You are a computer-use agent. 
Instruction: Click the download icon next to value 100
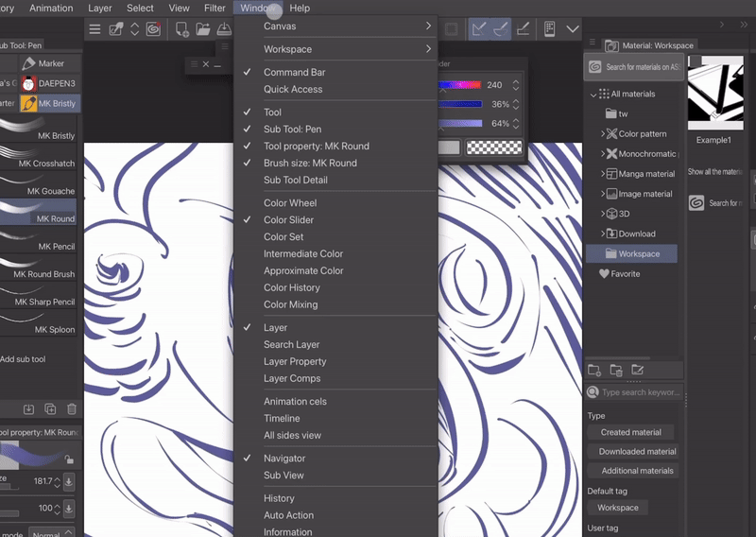click(x=69, y=508)
